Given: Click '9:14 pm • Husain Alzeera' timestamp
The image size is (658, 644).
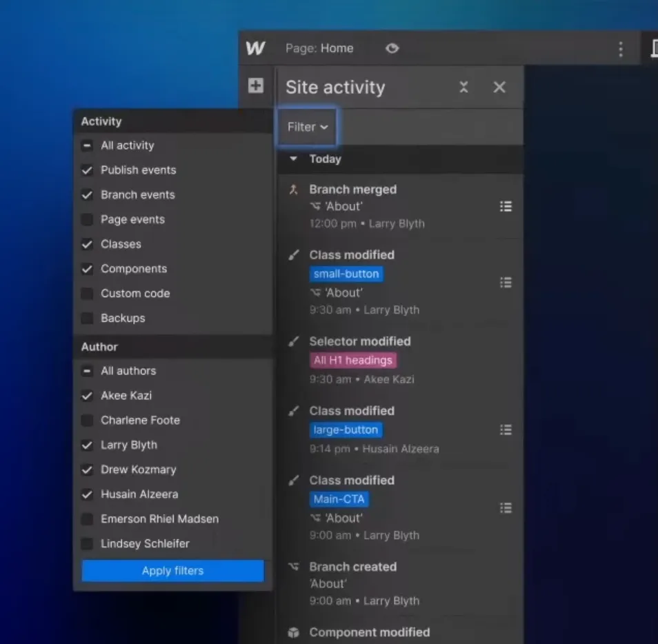Looking at the screenshot, I should coord(375,450).
